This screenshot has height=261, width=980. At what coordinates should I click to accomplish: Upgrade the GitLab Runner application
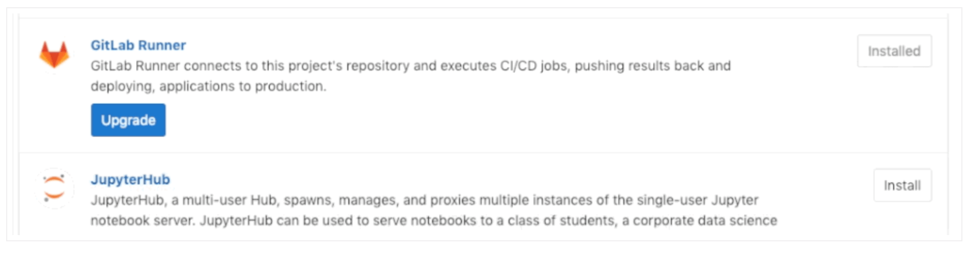click(x=128, y=120)
